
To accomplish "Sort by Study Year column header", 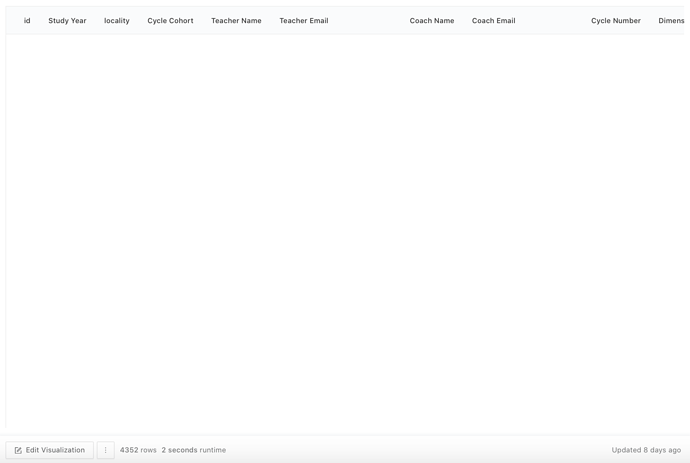I will (x=67, y=21).
